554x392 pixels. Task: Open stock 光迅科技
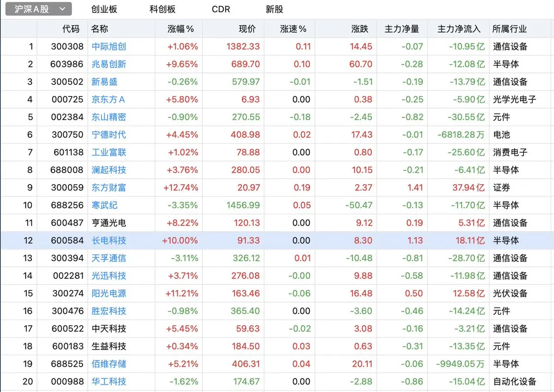click(109, 276)
